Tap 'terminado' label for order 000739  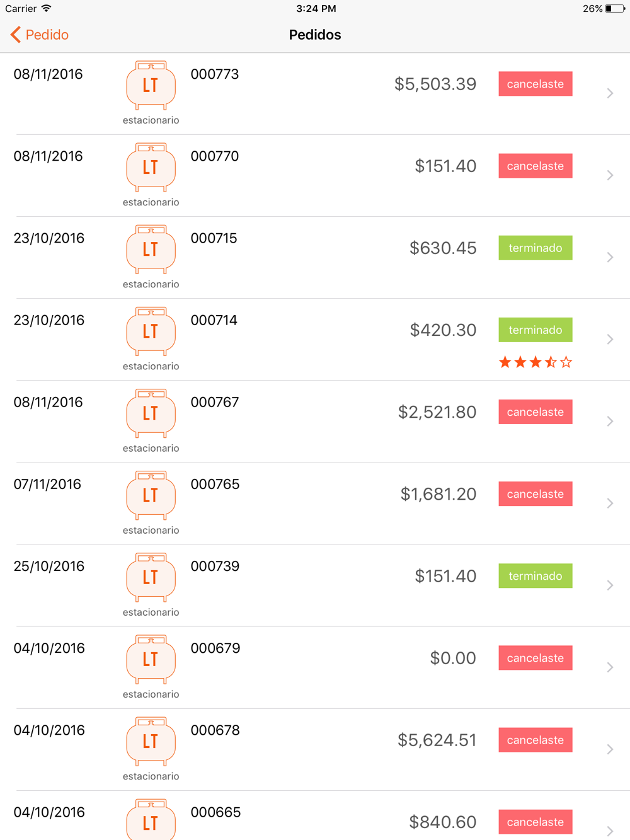pos(535,576)
